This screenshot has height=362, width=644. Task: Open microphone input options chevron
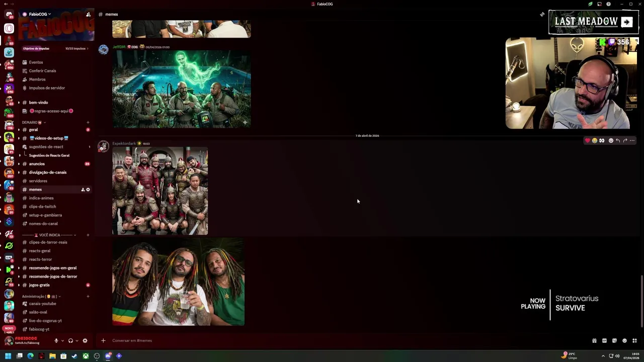pyautogui.click(x=62, y=340)
